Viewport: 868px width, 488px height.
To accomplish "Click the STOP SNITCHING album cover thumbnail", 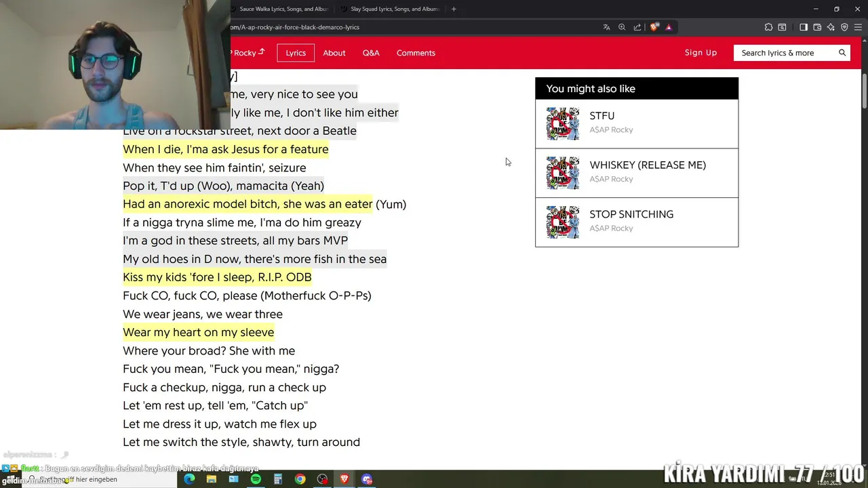I will (x=563, y=222).
